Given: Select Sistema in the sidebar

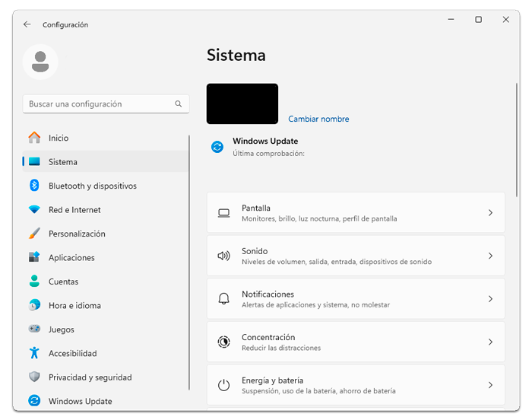Looking at the screenshot, I should pos(105,161).
